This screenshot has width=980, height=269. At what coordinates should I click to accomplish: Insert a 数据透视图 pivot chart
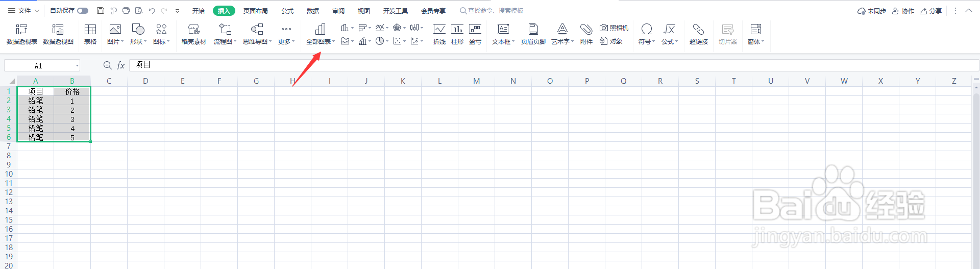click(x=58, y=34)
